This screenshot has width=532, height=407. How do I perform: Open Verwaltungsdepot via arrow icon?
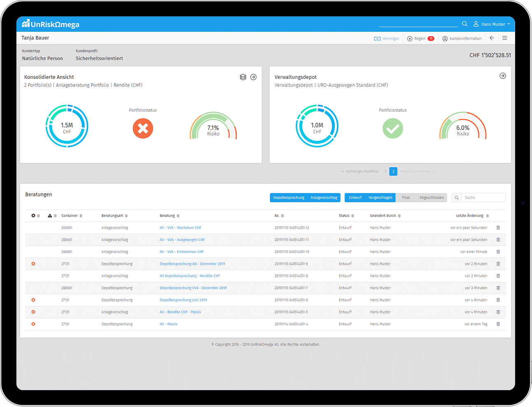(503, 76)
